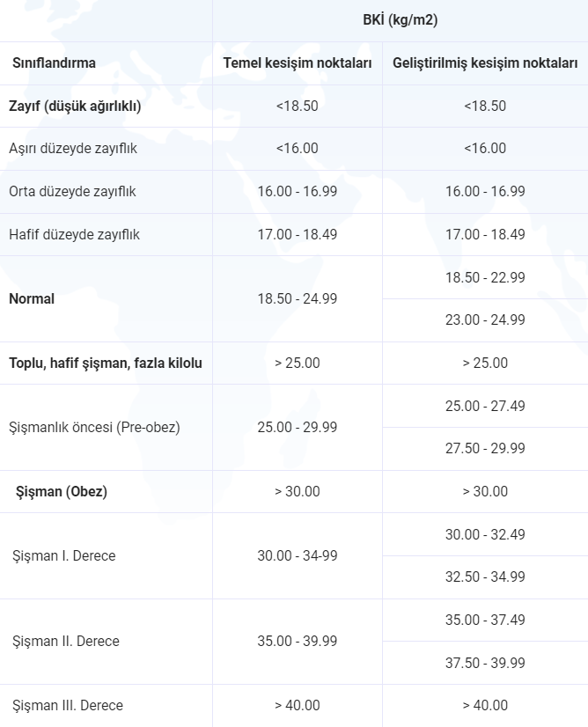
Task: Click the Temel kesişim noktaları header
Action: tap(298, 63)
